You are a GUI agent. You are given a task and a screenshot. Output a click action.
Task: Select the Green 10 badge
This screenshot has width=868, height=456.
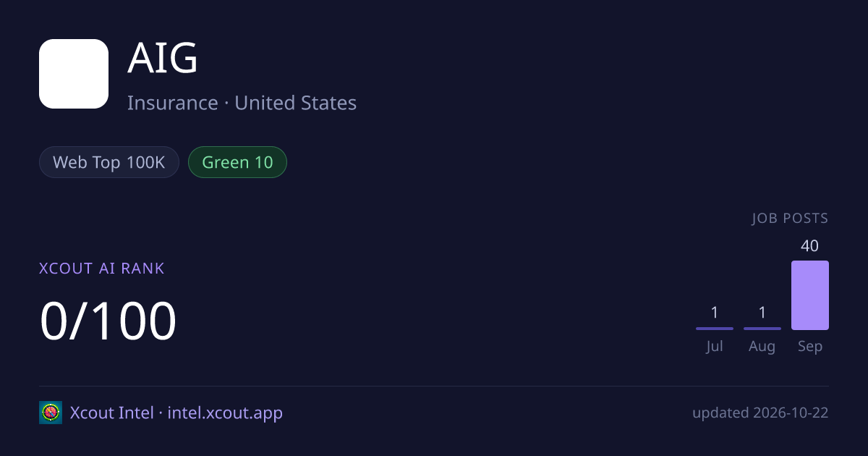click(x=237, y=162)
